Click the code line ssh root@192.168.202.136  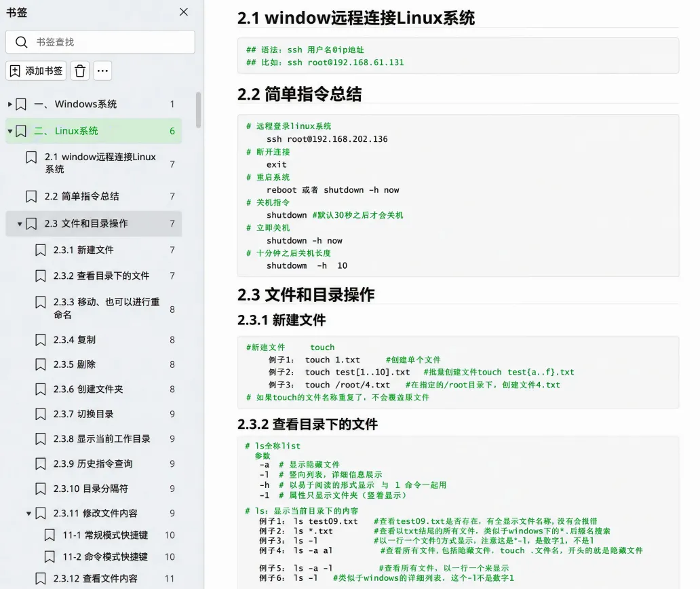pyautogui.click(x=327, y=139)
